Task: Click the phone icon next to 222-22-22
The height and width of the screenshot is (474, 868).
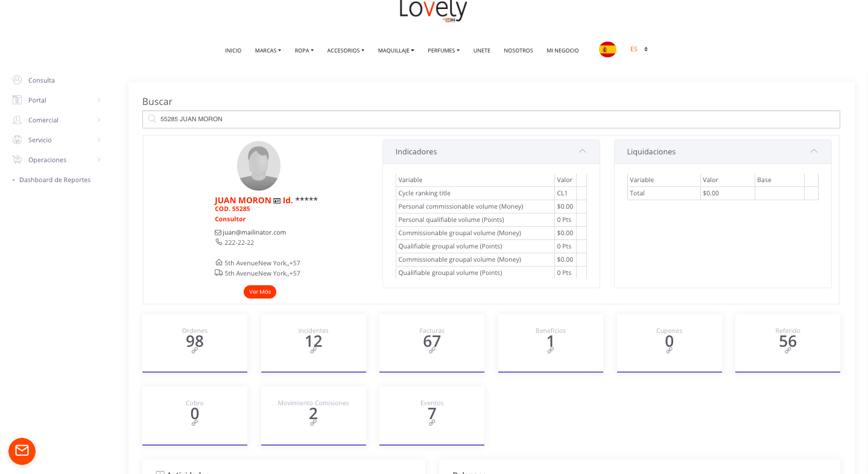Action: [218, 242]
